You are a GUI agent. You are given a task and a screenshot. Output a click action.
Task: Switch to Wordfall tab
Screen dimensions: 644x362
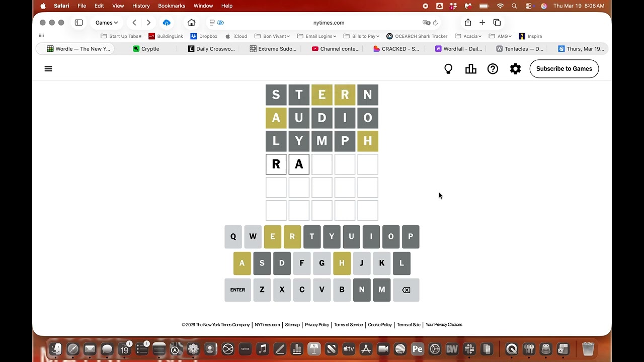pyautogui.click(x=458, y=49)
